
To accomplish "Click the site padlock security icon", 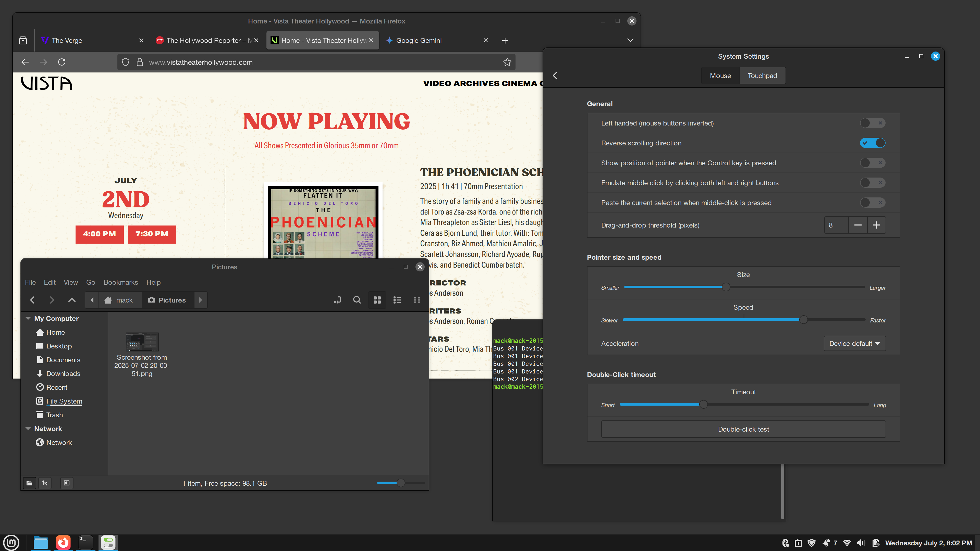I will pyautogui.click(x=140, y=62).
